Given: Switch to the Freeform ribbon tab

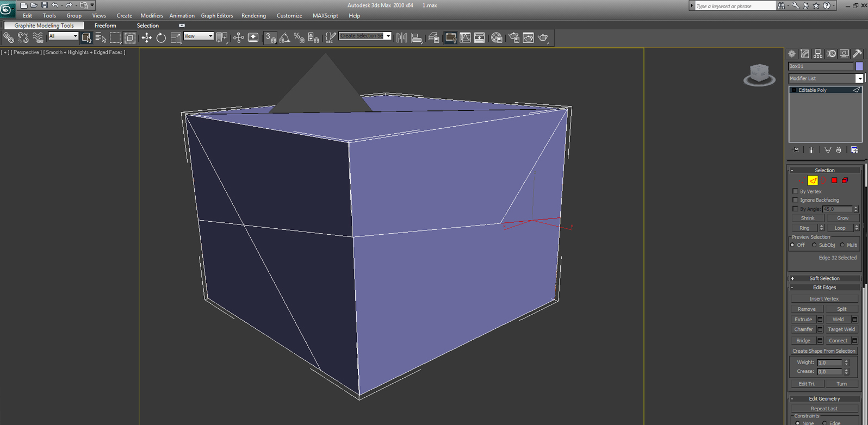Looking at the screenshot, I should 105,26.
